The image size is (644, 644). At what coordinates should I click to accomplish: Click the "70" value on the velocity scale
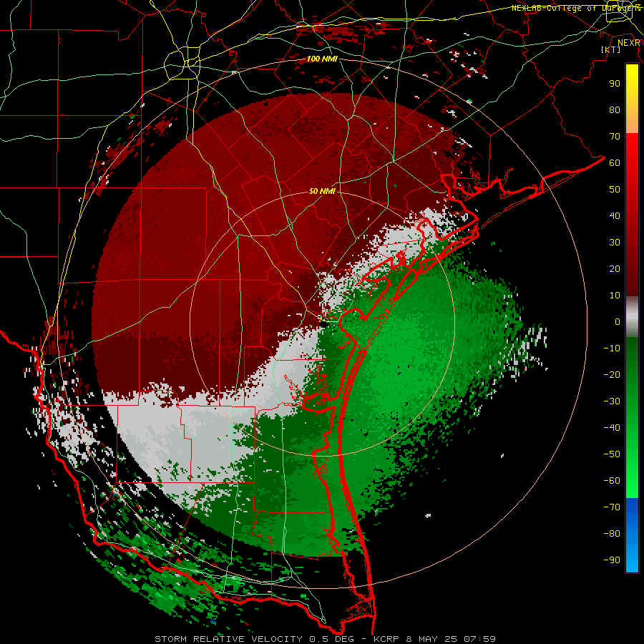pyautogui.click(x=615, y=137)
